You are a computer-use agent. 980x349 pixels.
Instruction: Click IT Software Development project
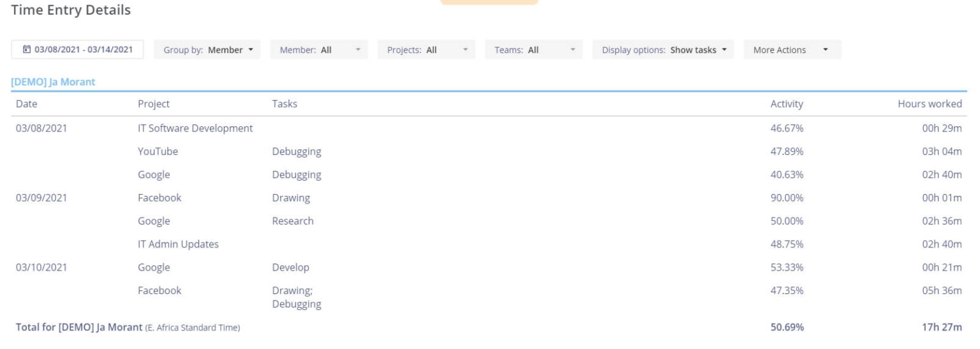coord(195,128)
